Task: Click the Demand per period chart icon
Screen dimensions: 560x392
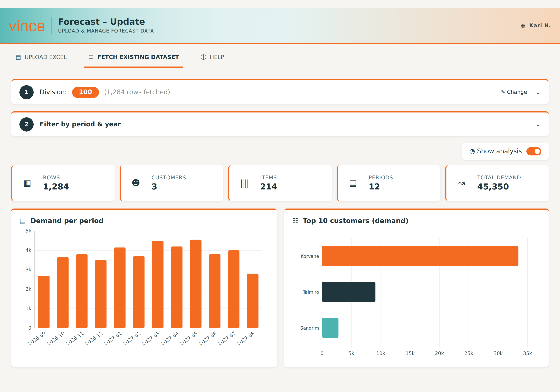Action: pos(22,221)
